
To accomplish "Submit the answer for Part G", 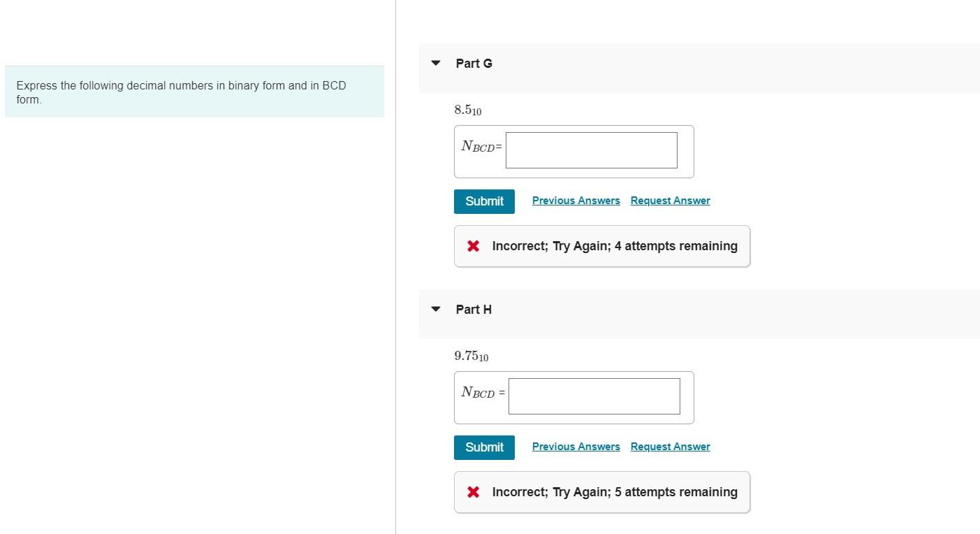I will point(484,201).
